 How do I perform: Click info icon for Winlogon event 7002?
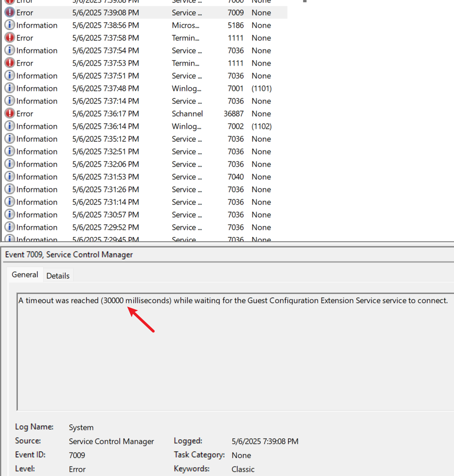pos(9,126)
